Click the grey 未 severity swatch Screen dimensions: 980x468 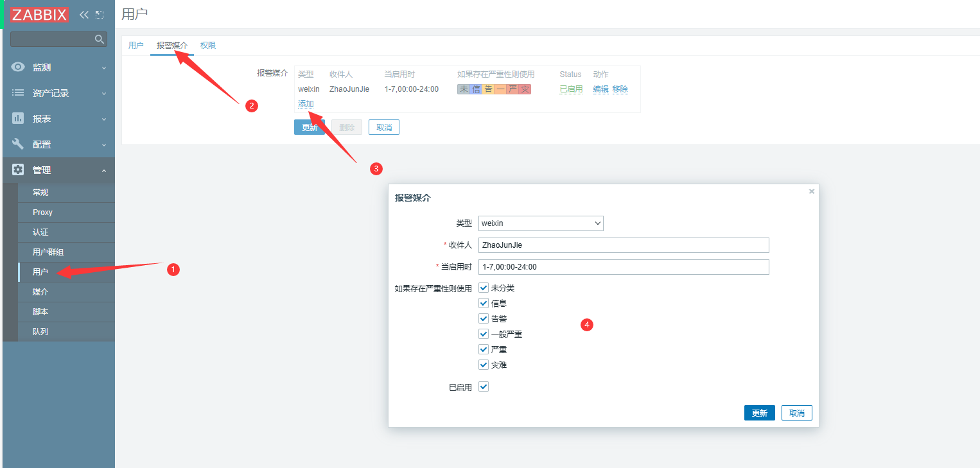coord(464,89)
